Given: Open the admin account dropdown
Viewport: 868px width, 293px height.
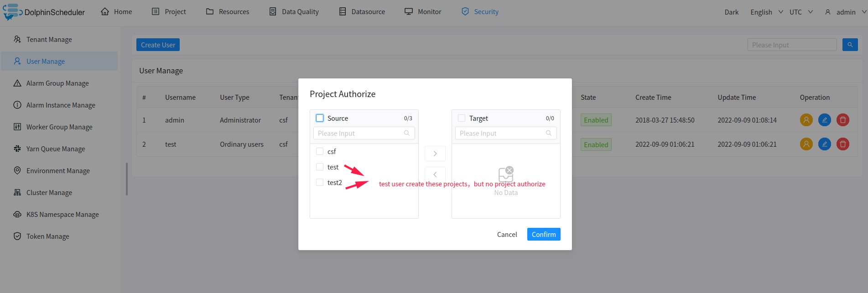Looking at the screenshot, I should (x=846, y=12).
